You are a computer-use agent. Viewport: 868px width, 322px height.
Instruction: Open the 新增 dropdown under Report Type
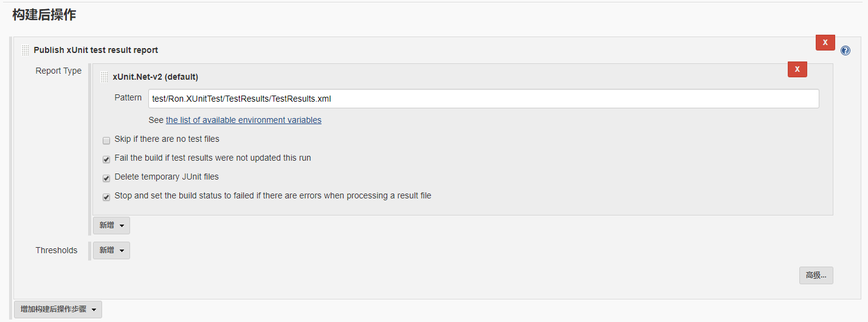coord(111,225)
